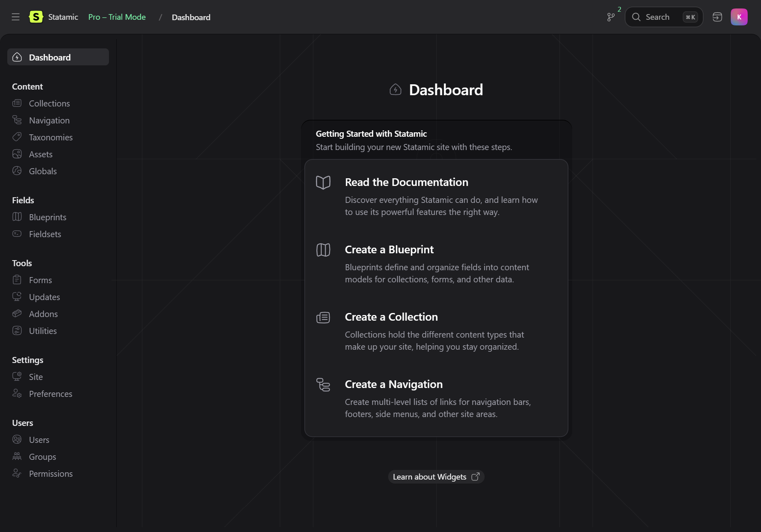Click the Statamic S logo
Viewport: 761px width, 532px height.
[x=36, y=17]
